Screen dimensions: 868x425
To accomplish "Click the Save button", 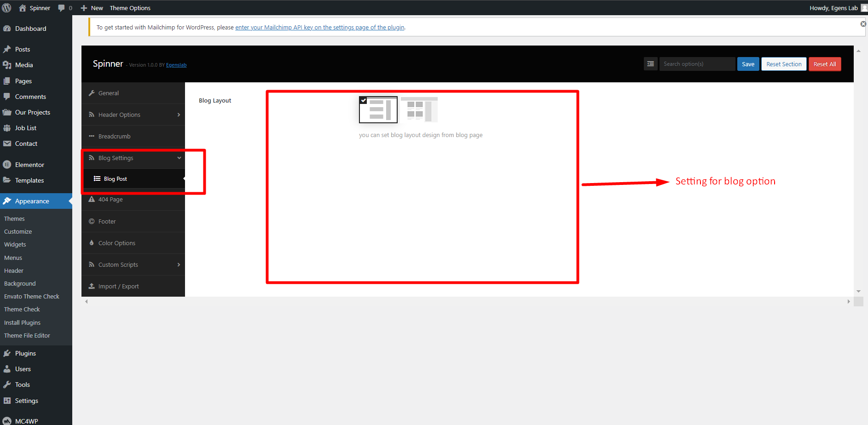I will [x=748, y=64].
